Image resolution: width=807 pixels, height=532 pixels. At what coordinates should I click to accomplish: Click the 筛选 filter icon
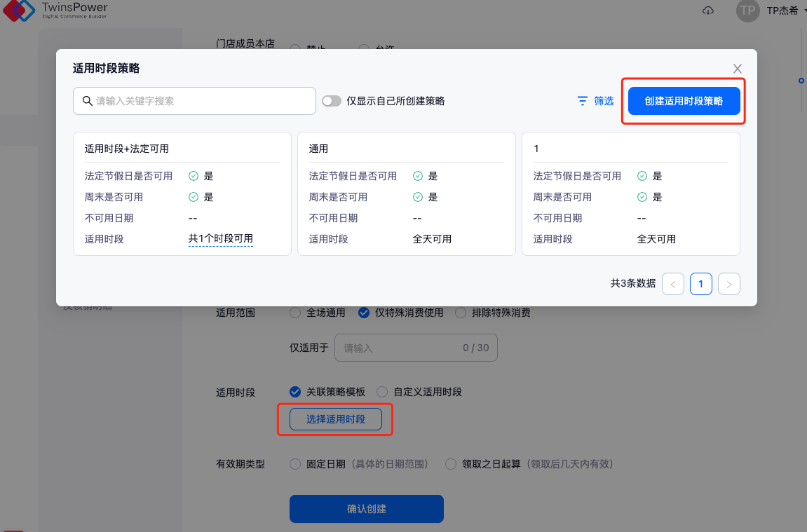coord(582,101)
